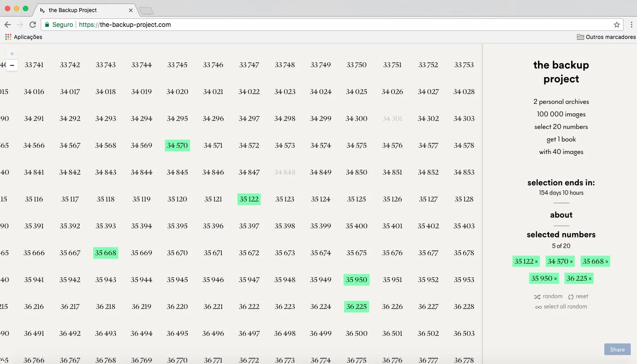Screen dimensions: 637x364
Task: Select number 33 741
Action: click(x=34, y=65)
